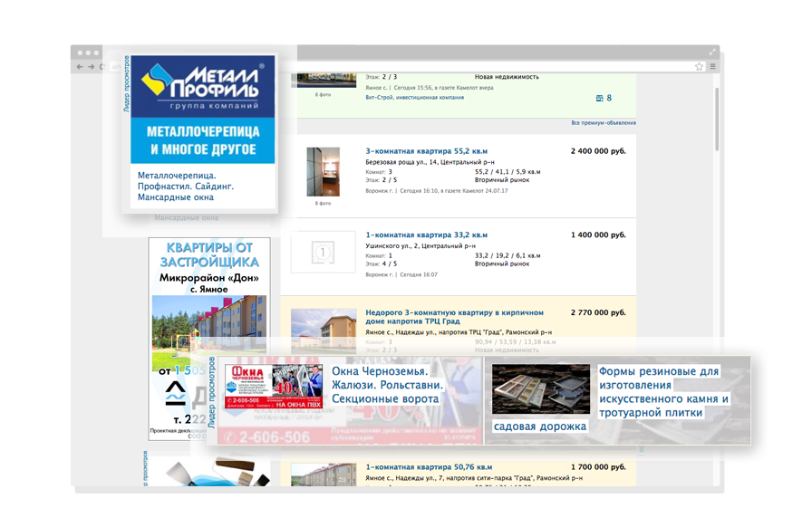Open the 3-комнатная квартира 55,2 кв.м listing

[x=426, y=151]
